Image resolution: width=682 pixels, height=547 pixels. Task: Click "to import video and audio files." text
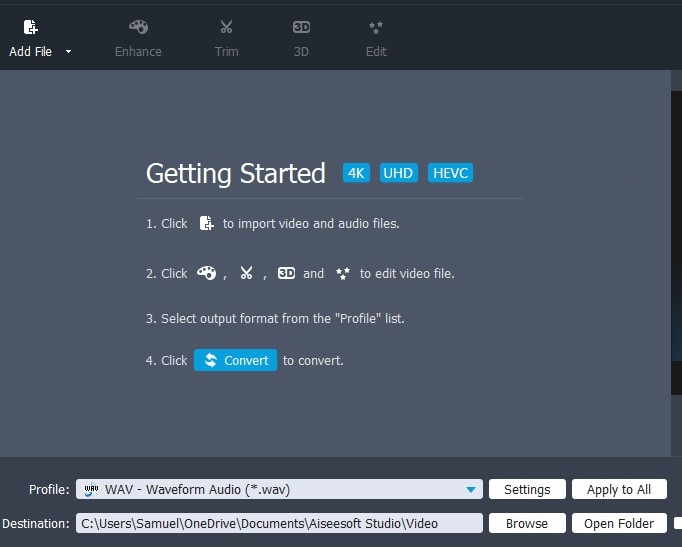311,223
